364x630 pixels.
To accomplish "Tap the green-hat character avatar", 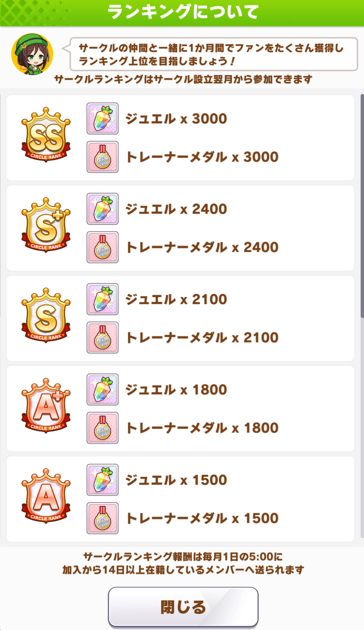I will (x=32, y=54).
